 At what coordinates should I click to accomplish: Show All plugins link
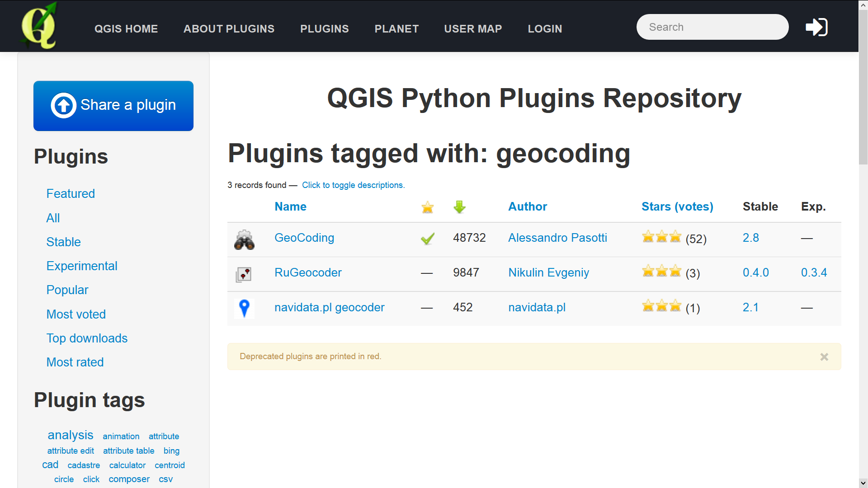point(53,218)
